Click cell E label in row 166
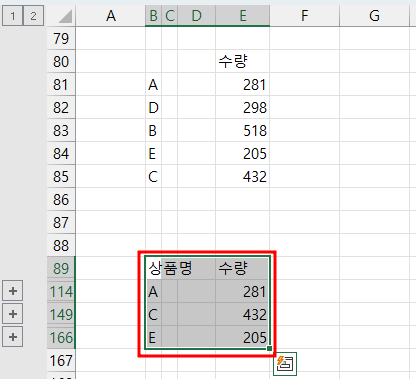 [x=154, y=337]
